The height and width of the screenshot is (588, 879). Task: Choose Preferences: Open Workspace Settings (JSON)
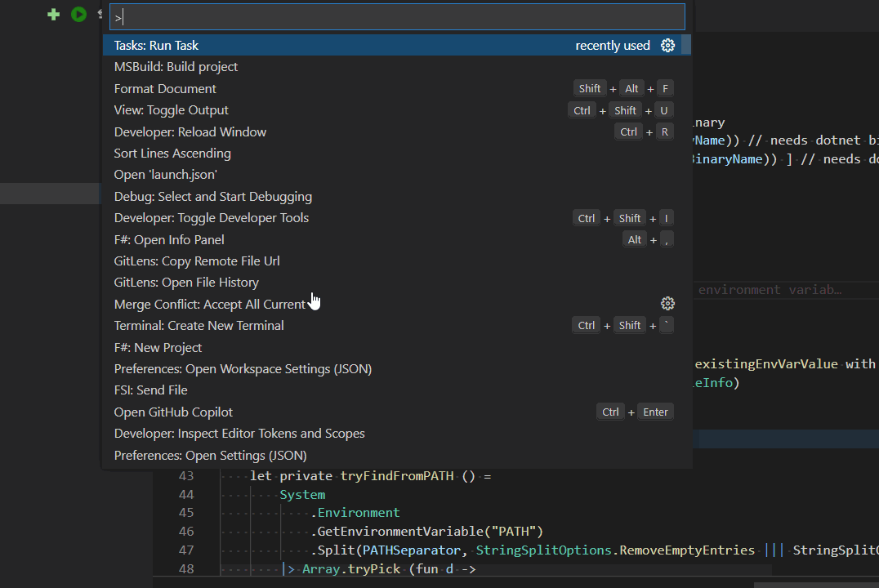click(x=243, y=369)
